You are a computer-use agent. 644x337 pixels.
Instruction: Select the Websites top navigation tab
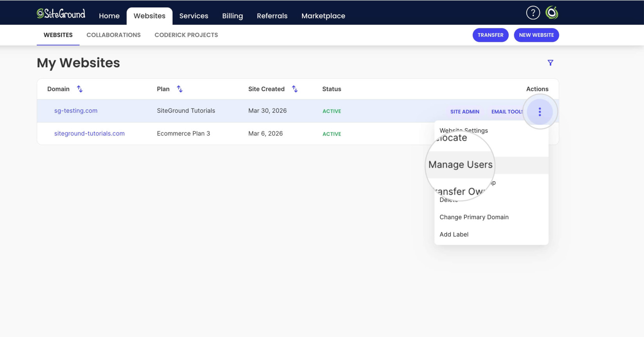point(149,16)
